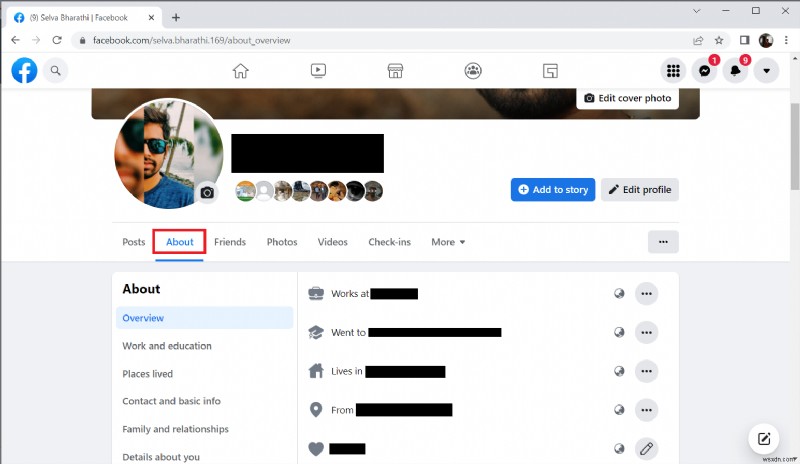Click the Selva Bharathi Facebook browser tab
800x464 pixels.
tap(84, 17)
